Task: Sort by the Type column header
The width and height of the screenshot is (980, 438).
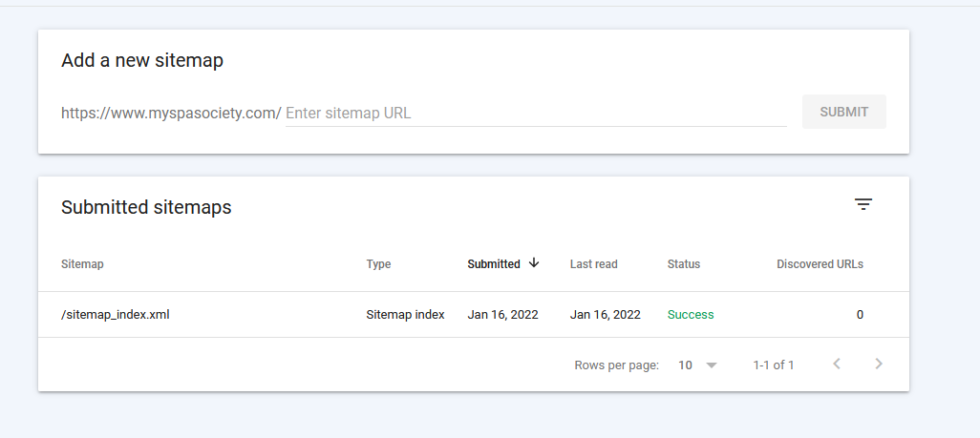Action: (x=378, y=264)
